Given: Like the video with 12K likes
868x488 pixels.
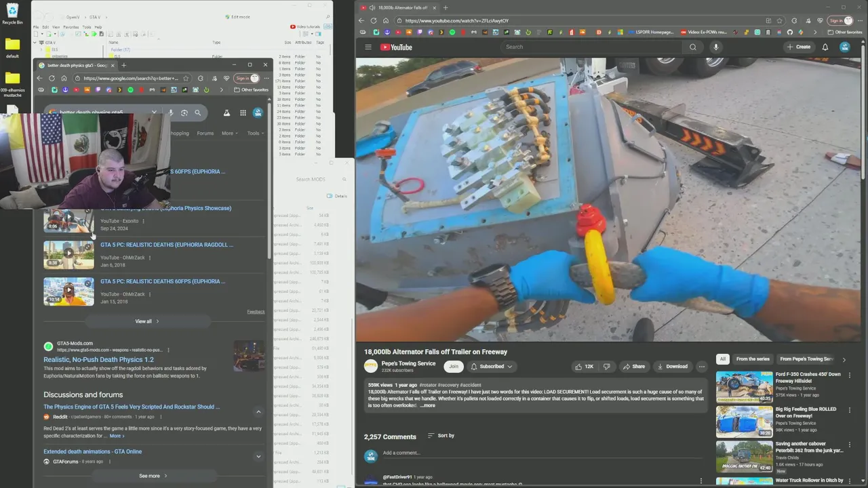Looking at the screenshot, I should [584, 366].
